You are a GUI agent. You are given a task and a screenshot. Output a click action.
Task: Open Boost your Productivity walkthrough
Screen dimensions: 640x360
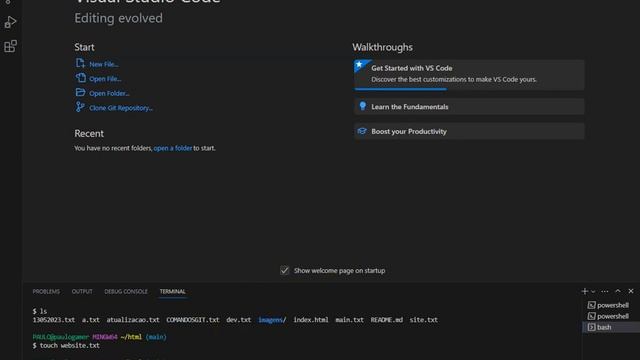[469, 131]
